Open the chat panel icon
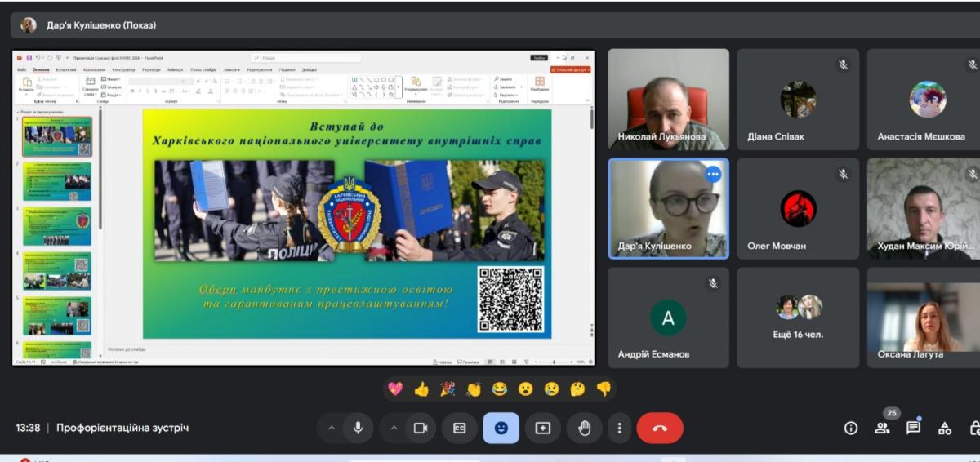Image resolution: width=980 pixels, height=462 pixels. click(913, 428)
